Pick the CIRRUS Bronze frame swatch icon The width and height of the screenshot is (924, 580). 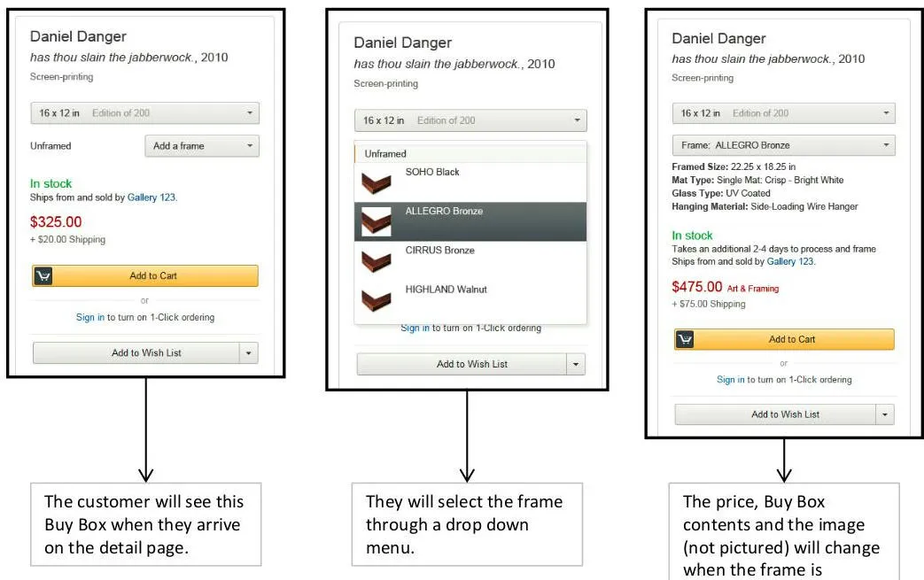tap(376, 259)
